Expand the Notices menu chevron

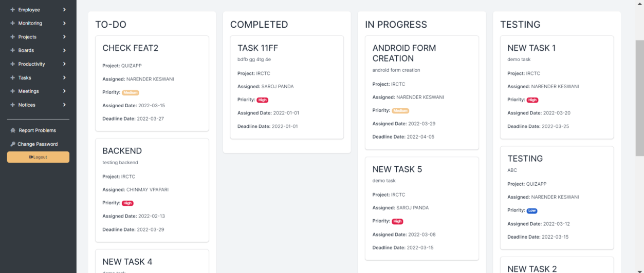[x=64, y=105]
